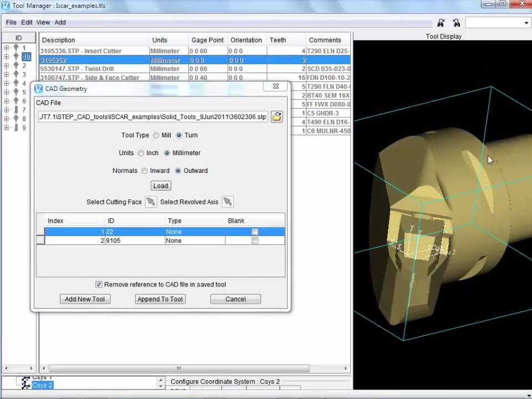Select the 3100747.STP - Side & Face Cutter row

pos(195,78)
